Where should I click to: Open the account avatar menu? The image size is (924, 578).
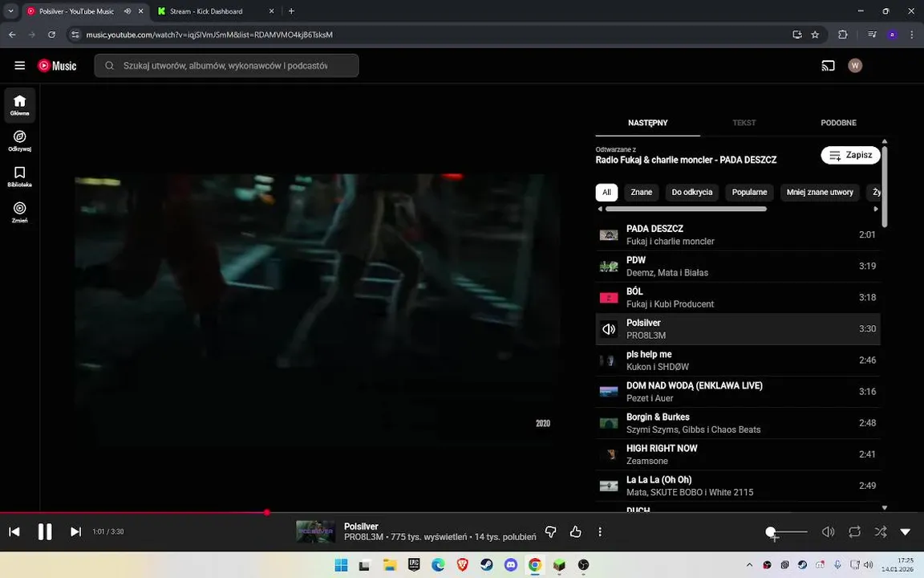(855, 66)
